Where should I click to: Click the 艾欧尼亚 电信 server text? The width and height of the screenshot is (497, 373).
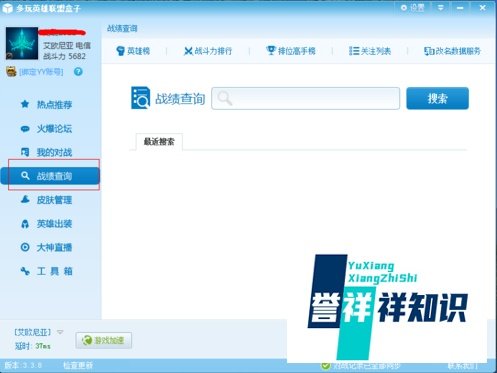coord(67,45)
